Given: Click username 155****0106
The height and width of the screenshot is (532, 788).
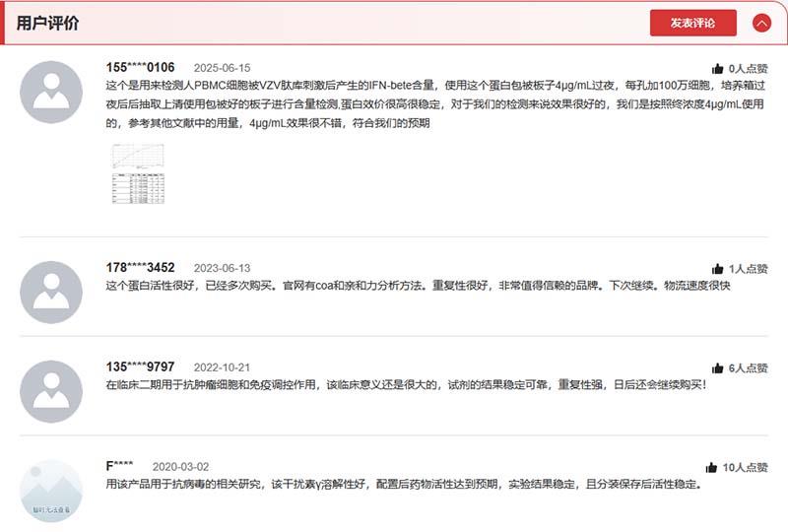Looking at the screenshot, I should pyautogui.click(x=140, y=67).
